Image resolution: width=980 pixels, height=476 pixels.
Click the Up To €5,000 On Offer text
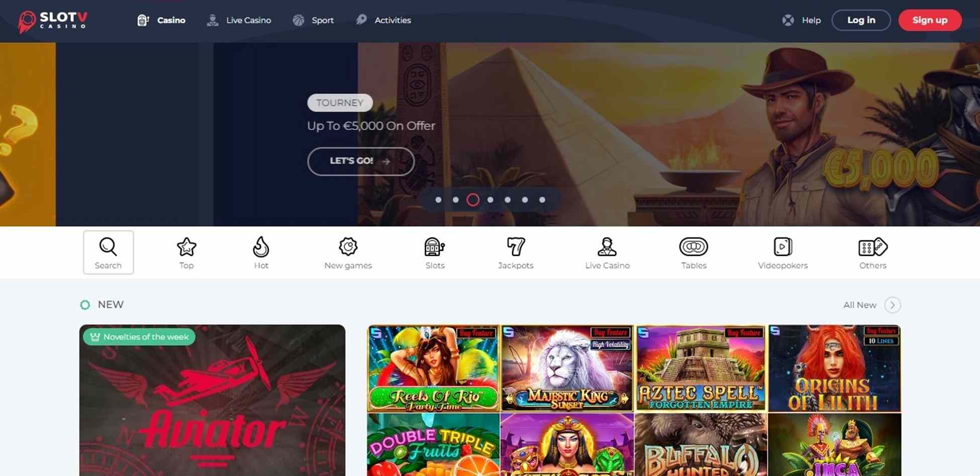pyautogui.click(x=371, y=126)
